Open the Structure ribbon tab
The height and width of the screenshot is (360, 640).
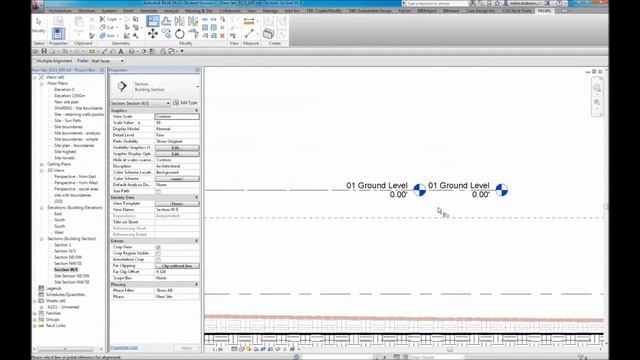coord(87,11)
